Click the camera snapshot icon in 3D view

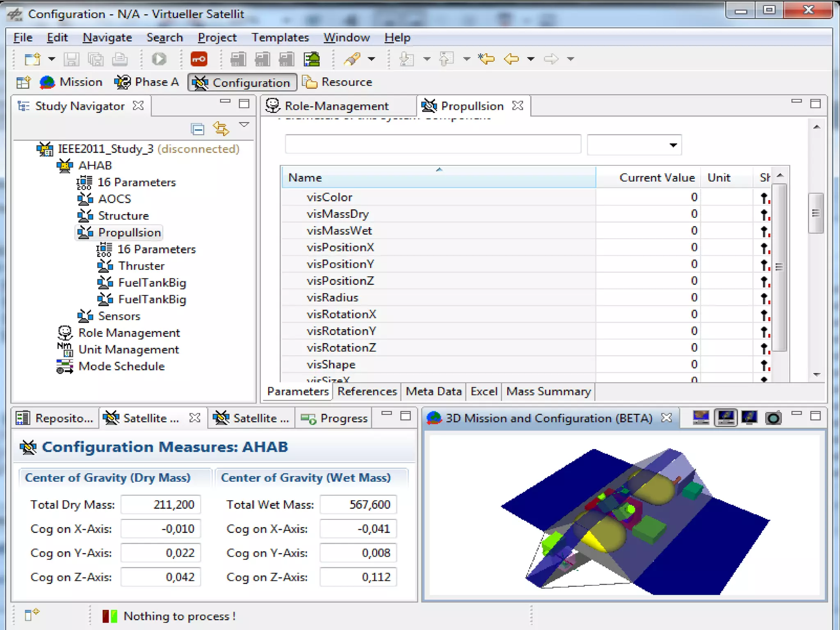coord(773,418)
